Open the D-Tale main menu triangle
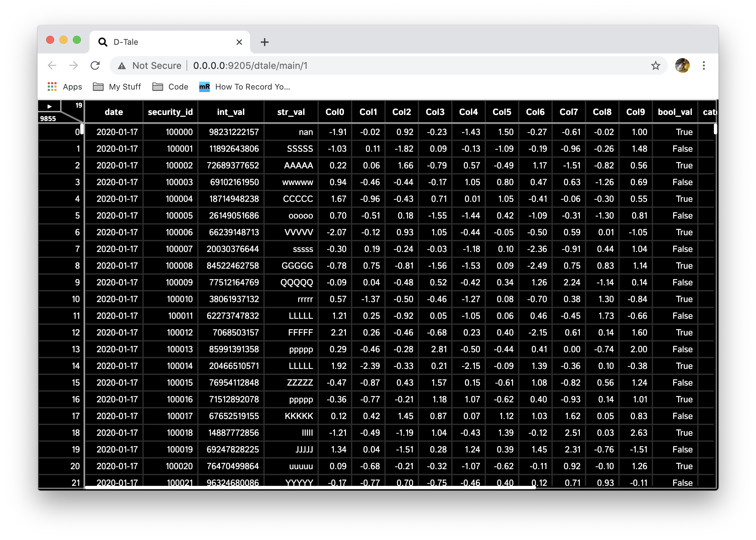 (49, 106)
